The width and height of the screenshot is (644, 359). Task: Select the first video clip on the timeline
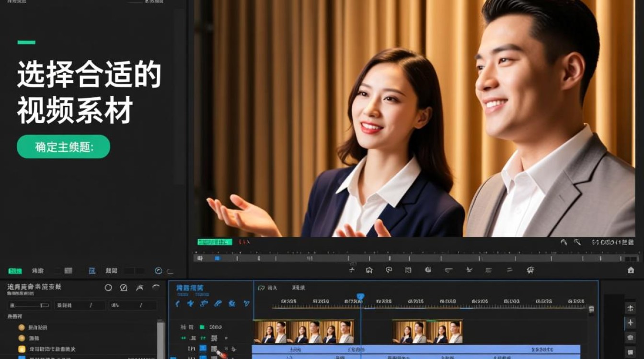[304, 332]
